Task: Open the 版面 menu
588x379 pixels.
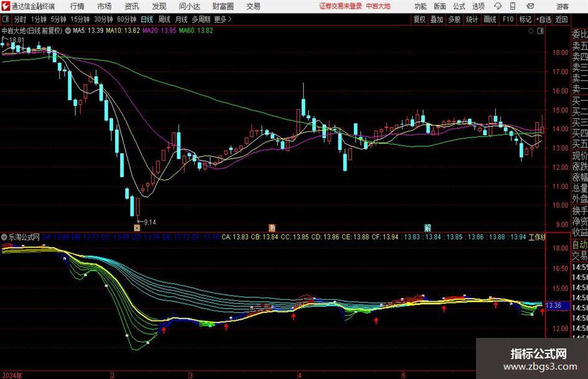Action: [440, 6]
